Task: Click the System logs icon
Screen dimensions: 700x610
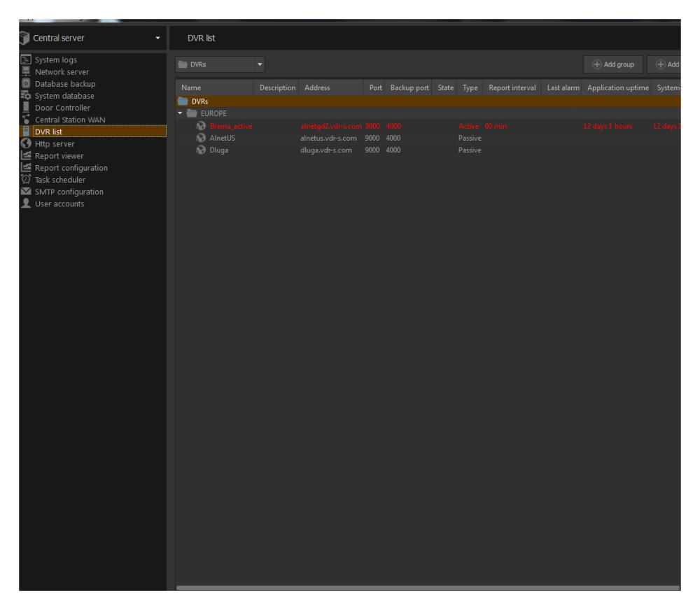Action: pos(26,59)
